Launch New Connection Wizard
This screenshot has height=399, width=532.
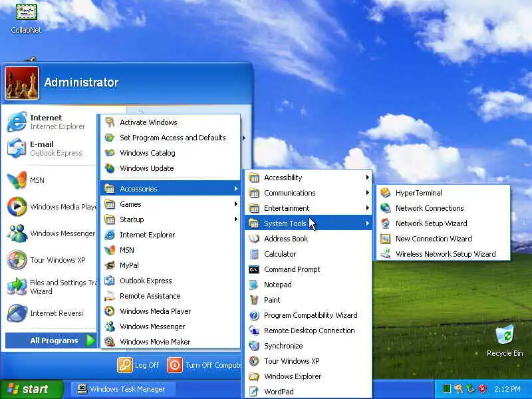pyautogui.click(x=443, y=239)
